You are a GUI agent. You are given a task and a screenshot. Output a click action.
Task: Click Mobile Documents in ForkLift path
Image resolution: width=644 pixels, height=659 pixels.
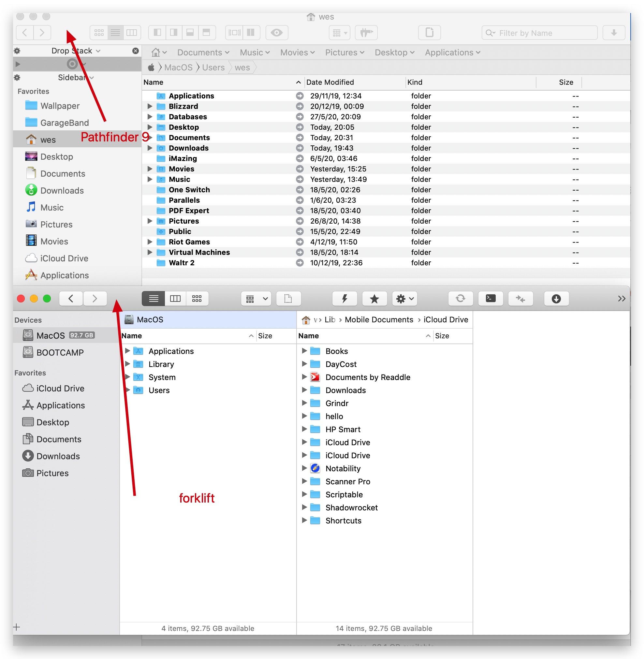click(379, 320)
